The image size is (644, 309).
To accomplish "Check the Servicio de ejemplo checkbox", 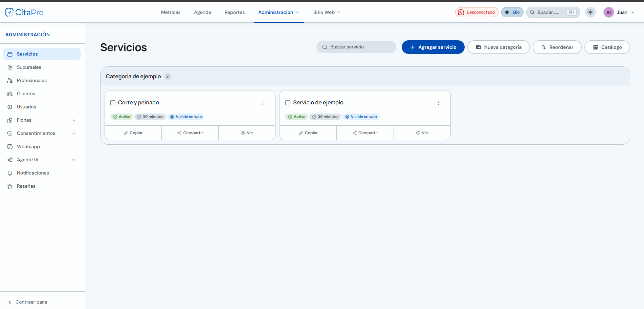I will coord(288,103).
